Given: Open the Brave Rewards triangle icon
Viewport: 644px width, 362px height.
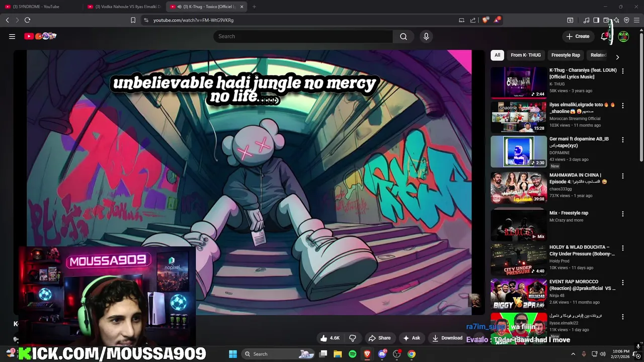Looking at the screenshot, I should (497, 20).
